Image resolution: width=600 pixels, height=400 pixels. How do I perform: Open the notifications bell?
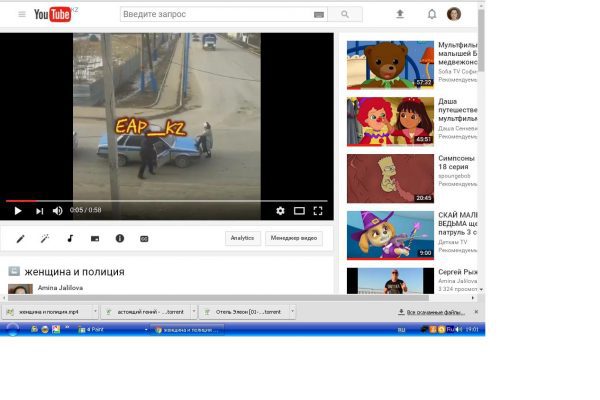(431, 14)
